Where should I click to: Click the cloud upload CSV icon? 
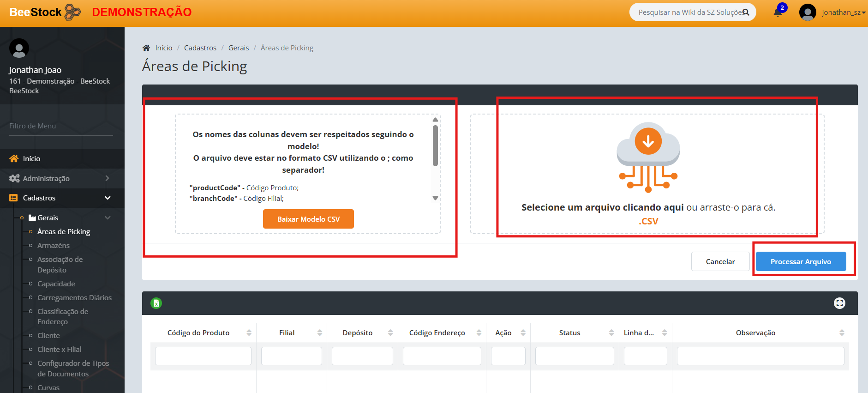click(x=648, y=157)
